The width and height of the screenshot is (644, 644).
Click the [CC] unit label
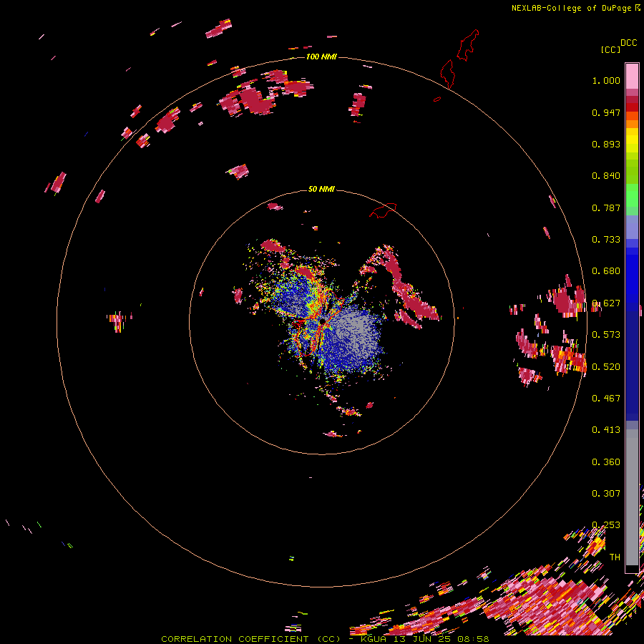(610, 49)
